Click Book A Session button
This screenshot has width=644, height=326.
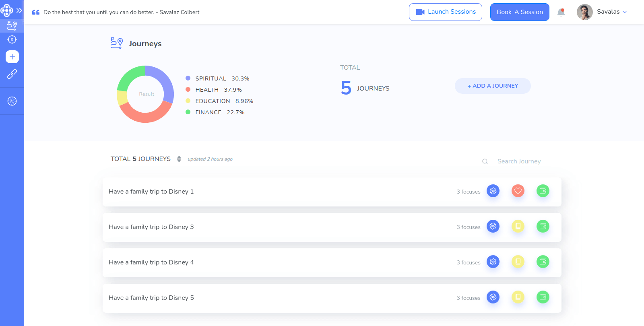(x=520, y=12)
